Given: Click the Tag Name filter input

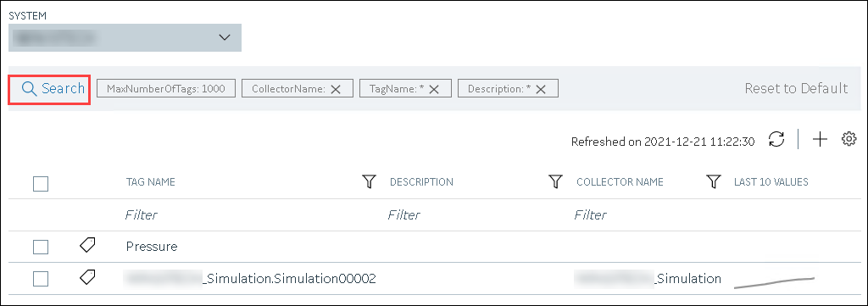Looking at the screenshot, I should 243,214.
